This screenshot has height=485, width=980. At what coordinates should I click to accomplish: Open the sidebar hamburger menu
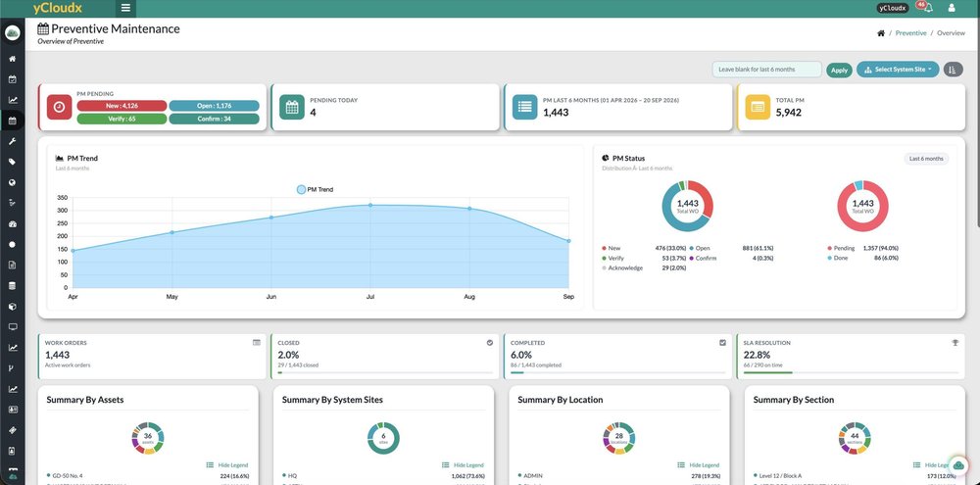pyautogui.click(x=125, y=8)
